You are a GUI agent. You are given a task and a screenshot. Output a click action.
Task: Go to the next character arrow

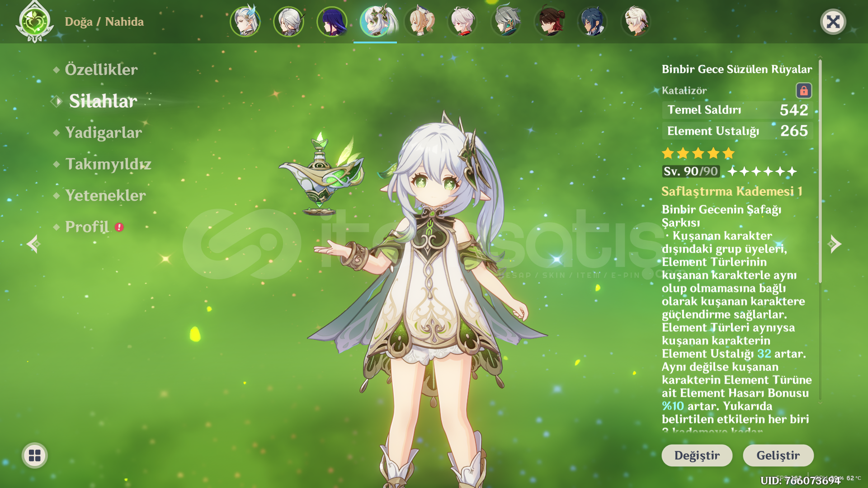[x=835, y=244]
